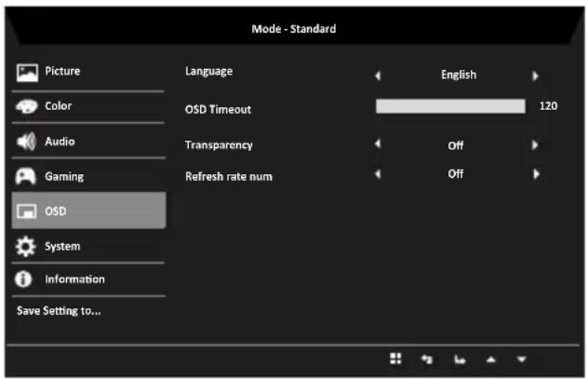Click left arrow for Transparency
Image resolution: width=588 pixels, height=379 pixels.
[x=378, y=143]
